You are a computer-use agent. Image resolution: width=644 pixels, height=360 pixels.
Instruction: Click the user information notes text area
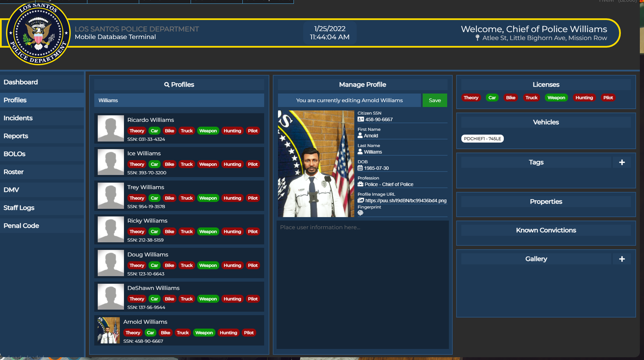pyautogui.click(x=363, y=285)
